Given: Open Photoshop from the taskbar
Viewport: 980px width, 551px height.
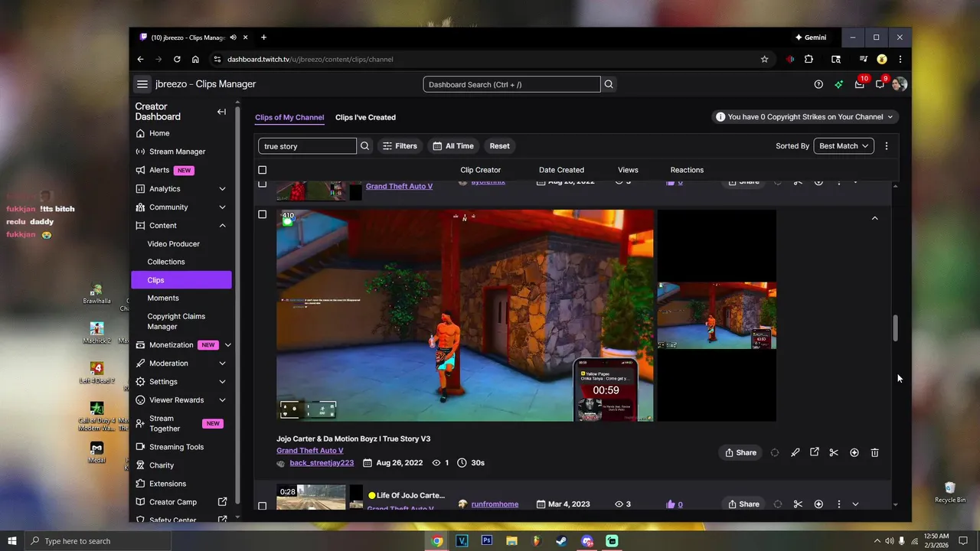Looking at the screenshot, I should 487,541.
